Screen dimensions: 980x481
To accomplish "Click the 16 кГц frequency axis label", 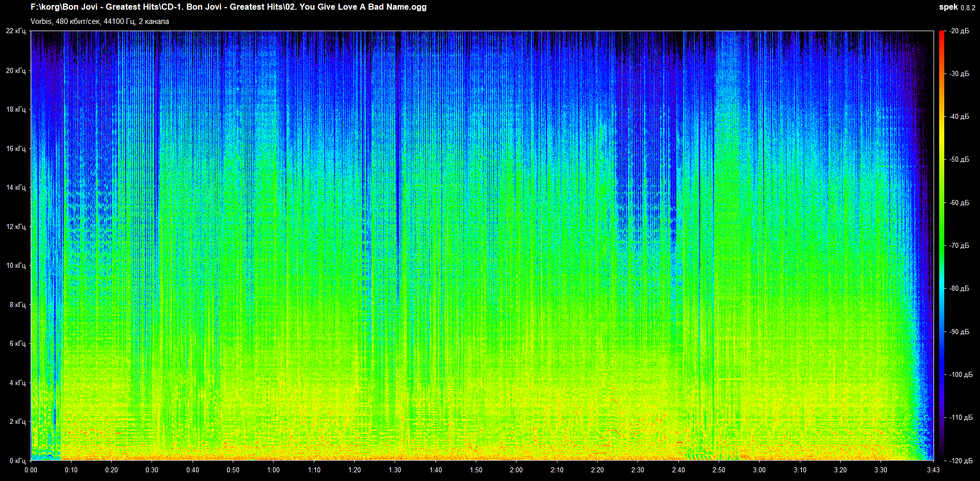I will click(x=16, y=149).
